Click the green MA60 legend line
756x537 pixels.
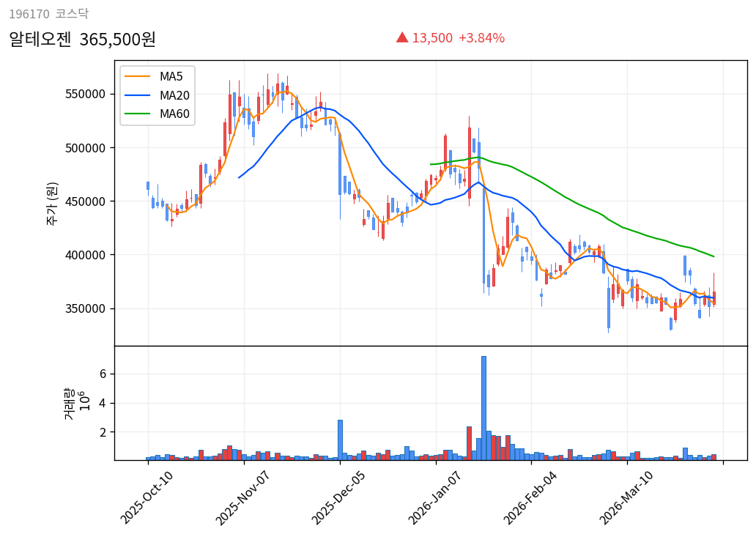tap(137, 114)
